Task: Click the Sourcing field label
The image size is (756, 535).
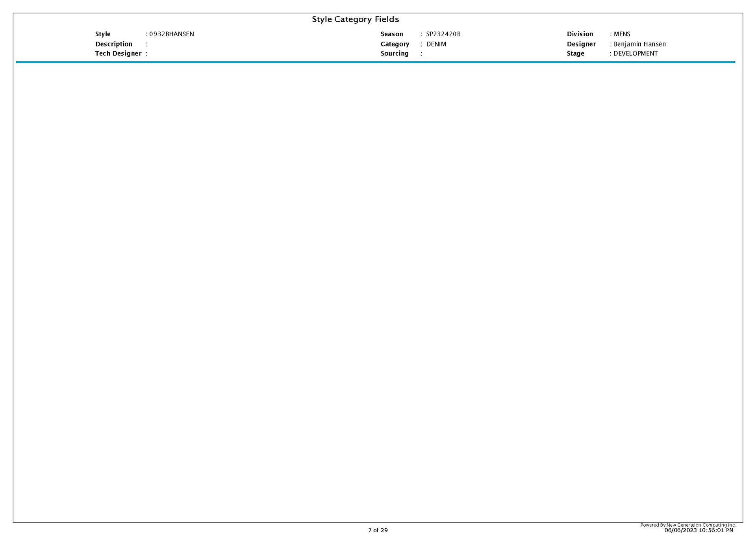Action: click(394, 54)
